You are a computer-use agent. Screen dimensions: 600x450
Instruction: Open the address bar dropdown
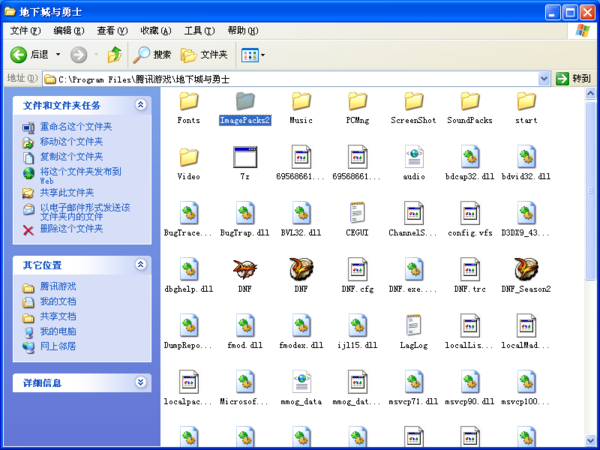click(x=545, y=78)
